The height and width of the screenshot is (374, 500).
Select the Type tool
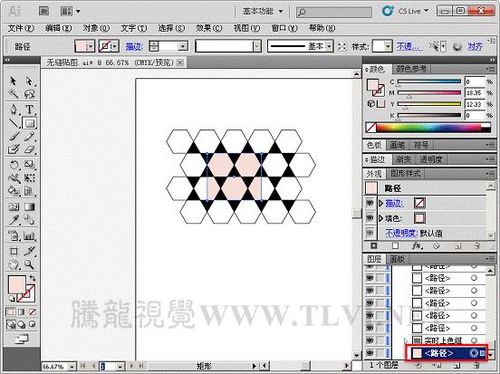[30, 109]
